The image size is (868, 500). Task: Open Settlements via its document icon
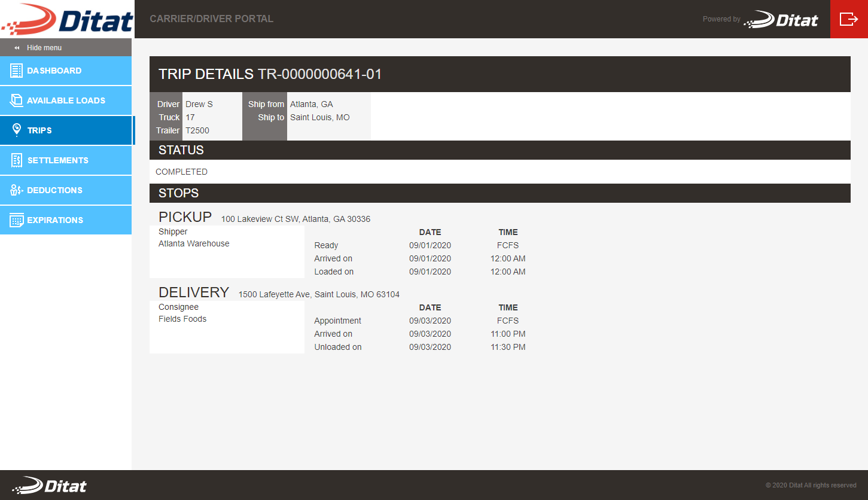pos(16,160)
